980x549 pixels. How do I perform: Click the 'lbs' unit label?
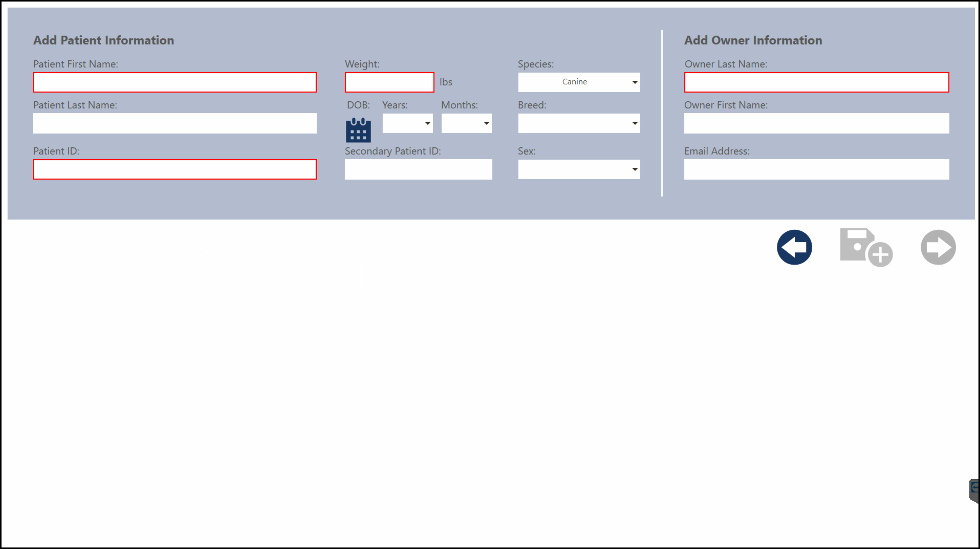446,82
